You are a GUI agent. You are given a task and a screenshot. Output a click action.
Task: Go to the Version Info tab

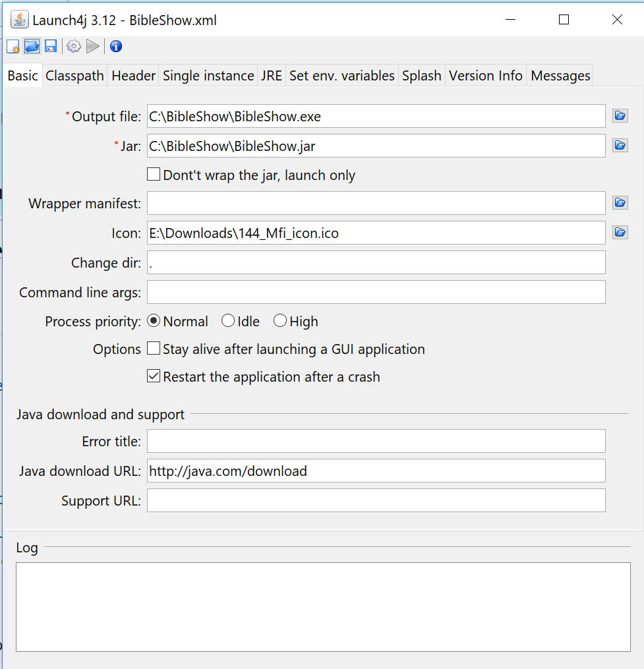[x=486, y=76]
